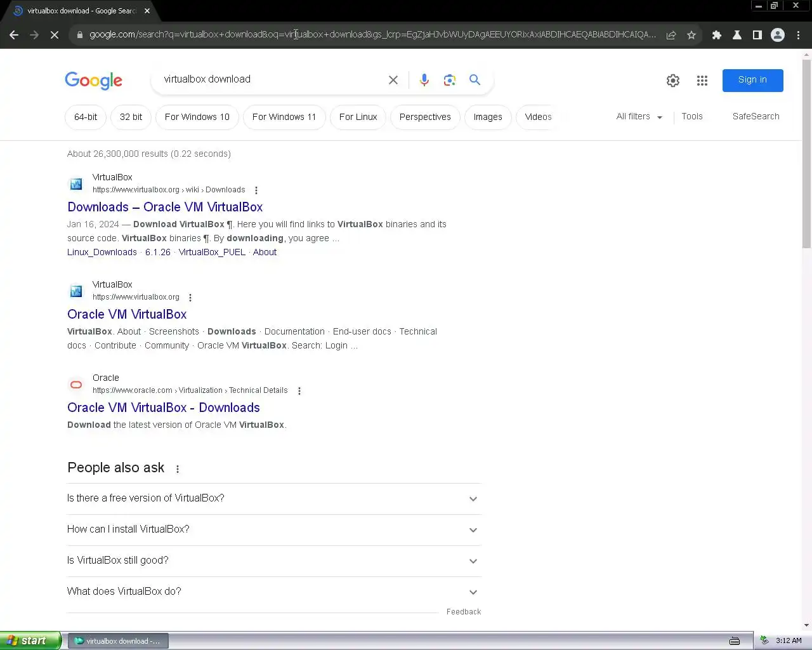Open the VirtualBox_PUEL sitelink

tap(212, 253)
